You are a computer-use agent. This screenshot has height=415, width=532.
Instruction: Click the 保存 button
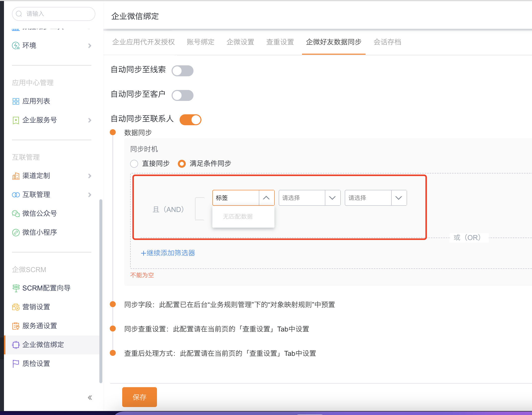pos(139,397)
